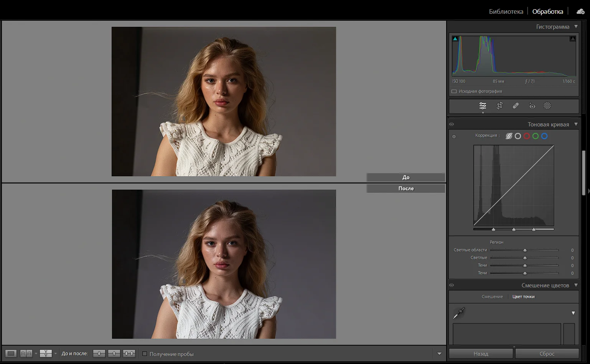Enable the 'Получение пробы' checkbox
This screenshot has width=590, height=364.
point(145,354)
